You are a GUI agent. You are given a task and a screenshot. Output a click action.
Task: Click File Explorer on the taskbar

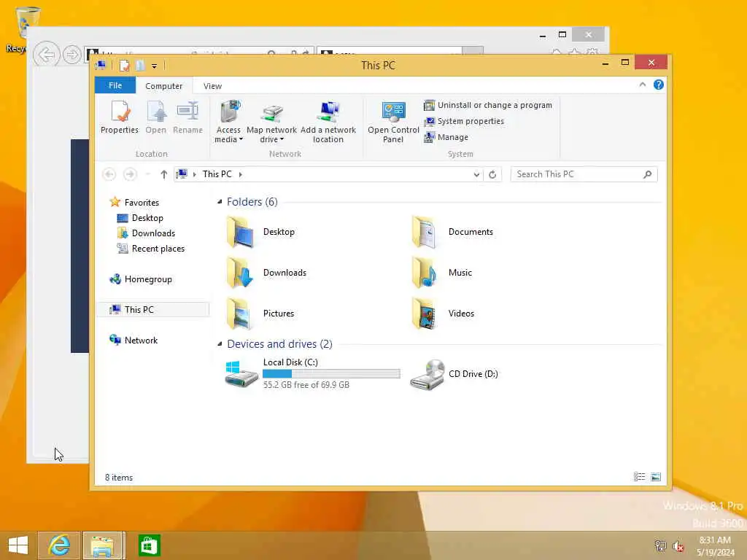pyautogui.click(x=104, y=545)
